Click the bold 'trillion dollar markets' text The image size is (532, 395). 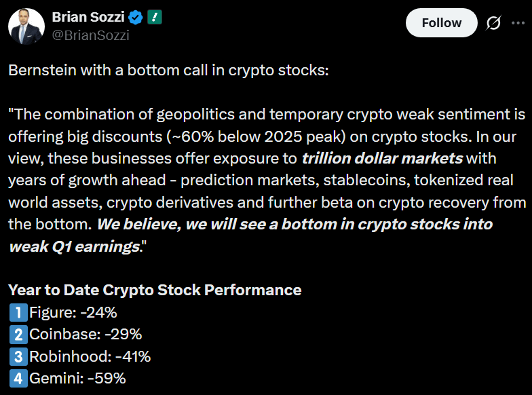(382, 159)
